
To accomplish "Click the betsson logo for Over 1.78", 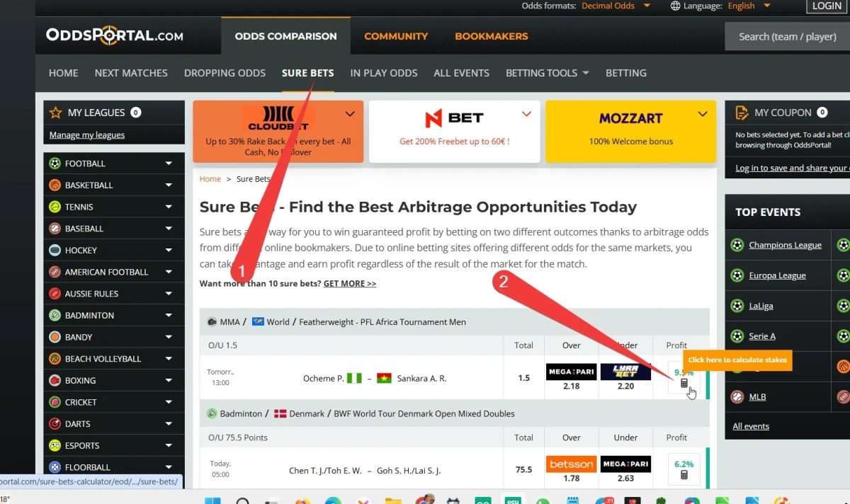I will pyautogui.click(x=571, y=464).
